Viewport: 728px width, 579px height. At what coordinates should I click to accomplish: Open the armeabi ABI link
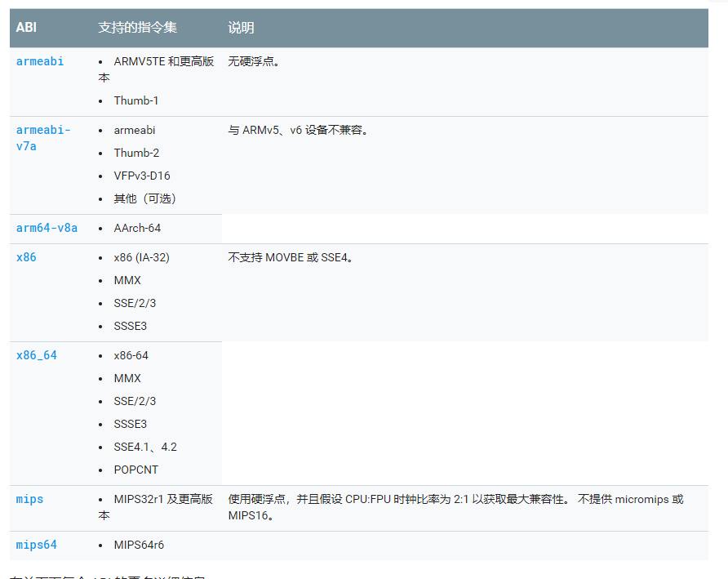(x=40, y=61)
